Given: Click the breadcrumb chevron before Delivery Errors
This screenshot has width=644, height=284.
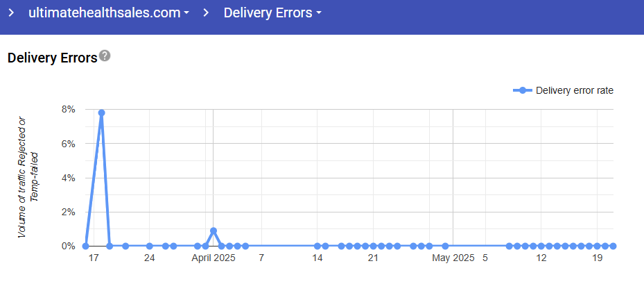Looking at the screenshot, I should coord(206,13).
